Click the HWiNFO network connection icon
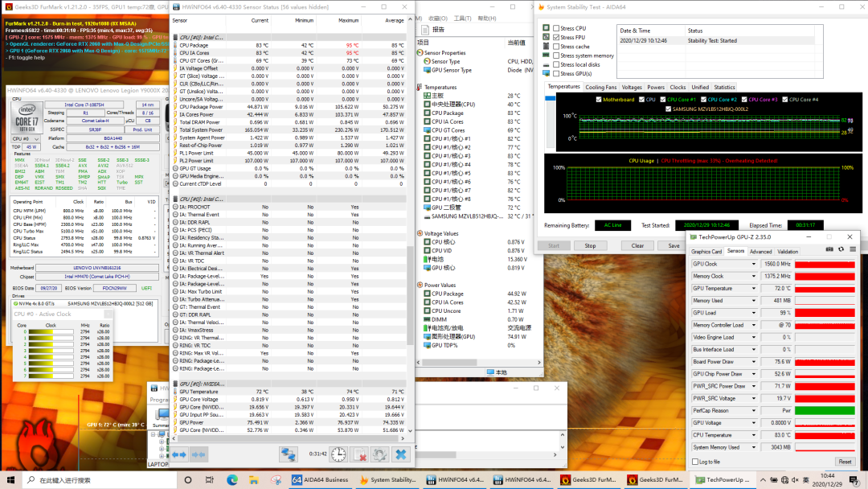Image resolution: width=868 pixels, height=489 pixels. click(288, 454)
